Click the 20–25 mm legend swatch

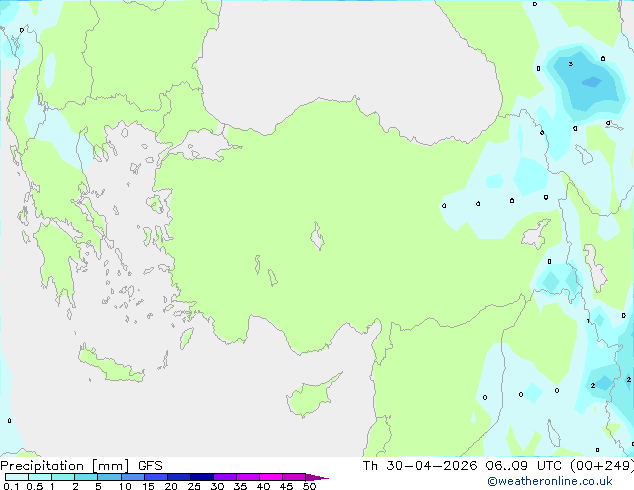click(x=179, y=477)
